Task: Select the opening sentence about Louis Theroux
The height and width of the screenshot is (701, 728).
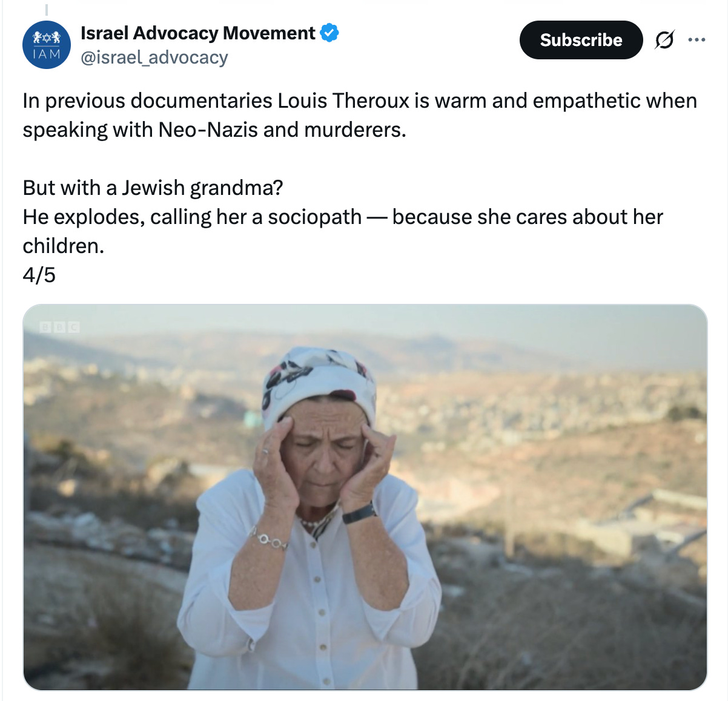Action: point(360,115)
